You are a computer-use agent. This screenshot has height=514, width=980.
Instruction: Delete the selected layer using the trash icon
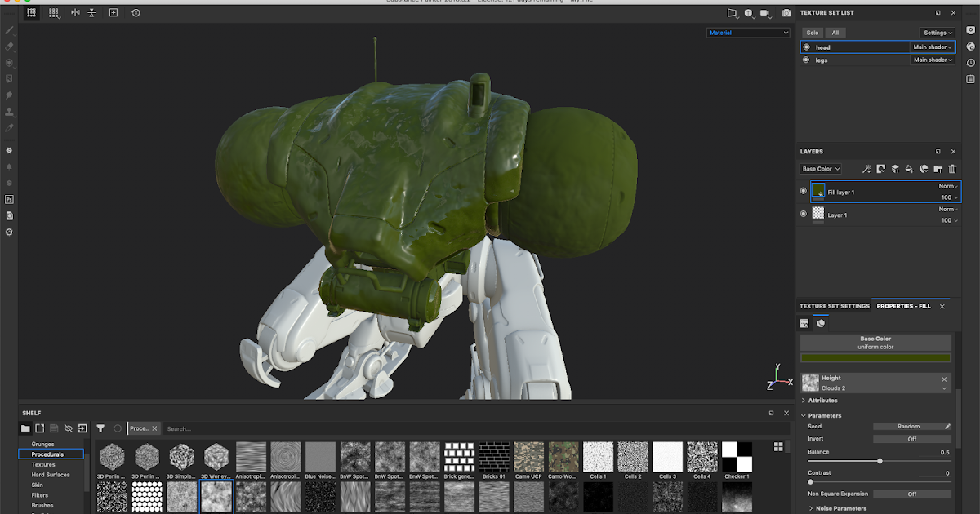click(951, 169)
